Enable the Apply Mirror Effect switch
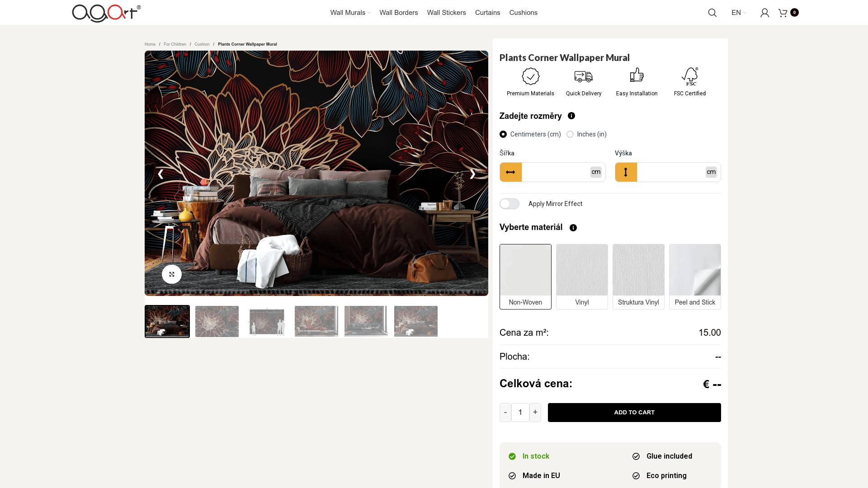 (x=509, y=204)
